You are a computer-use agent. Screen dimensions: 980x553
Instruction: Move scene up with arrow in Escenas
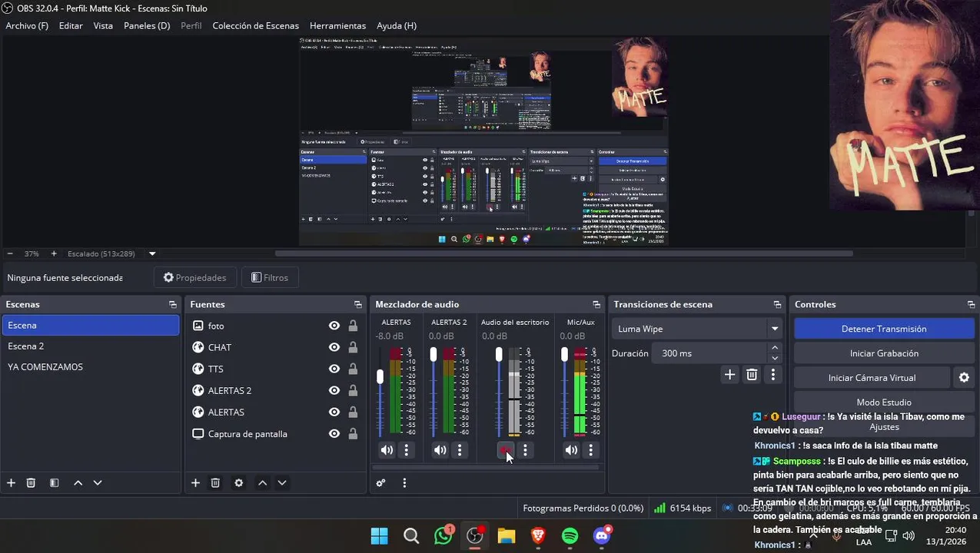point(78,483)
